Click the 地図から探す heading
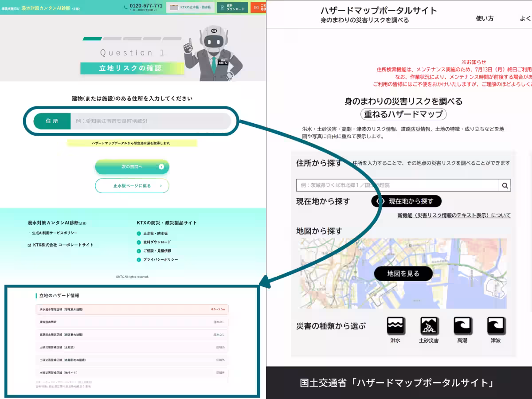This screenshot has height=399, width=532. pos(319,231)
